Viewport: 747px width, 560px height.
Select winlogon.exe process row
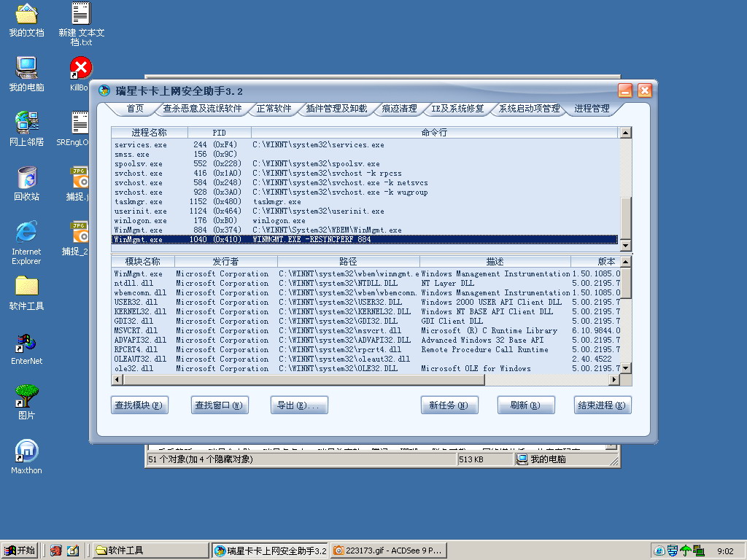365,221
